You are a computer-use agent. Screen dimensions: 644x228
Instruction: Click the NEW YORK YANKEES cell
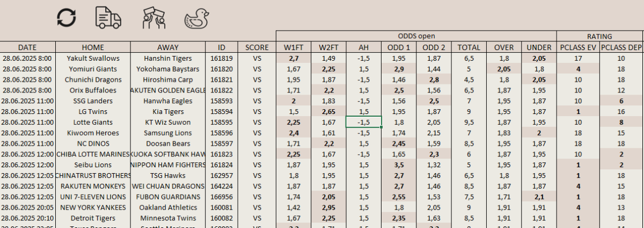point(93,207)
